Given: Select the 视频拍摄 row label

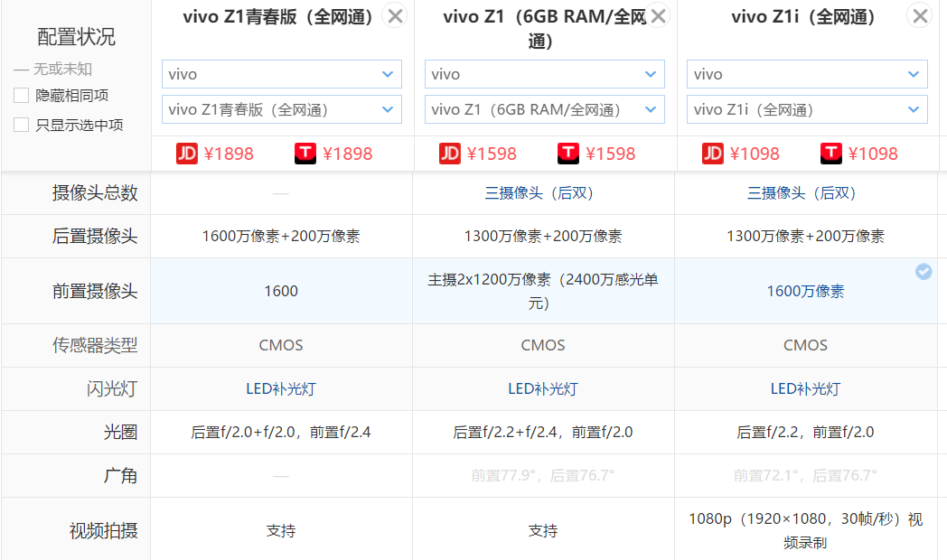Looking at the screenshot, I should pyautogui.click(x=103, y=531).
